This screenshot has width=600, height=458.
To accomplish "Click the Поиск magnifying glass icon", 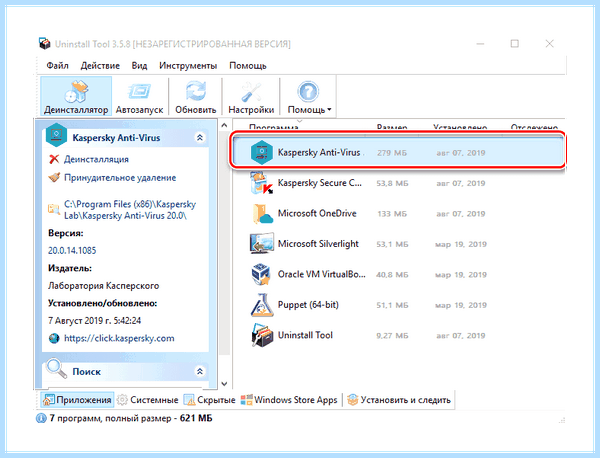I will 56,368.
